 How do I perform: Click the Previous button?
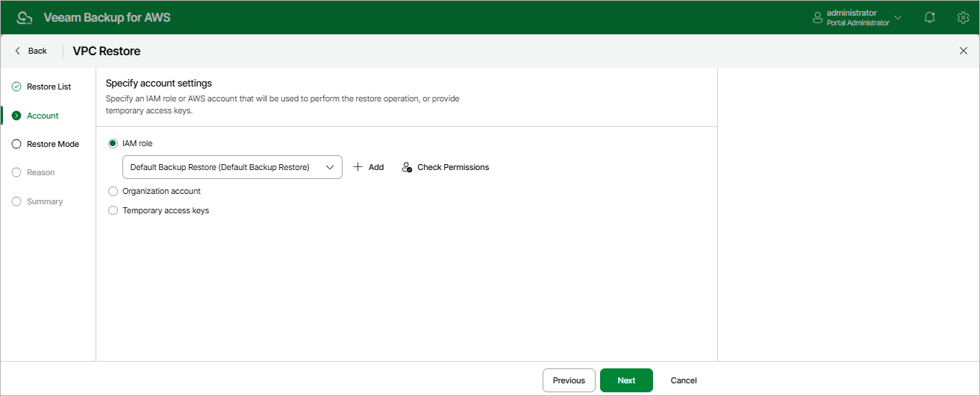pyautogui.click(x=569, y=380)
